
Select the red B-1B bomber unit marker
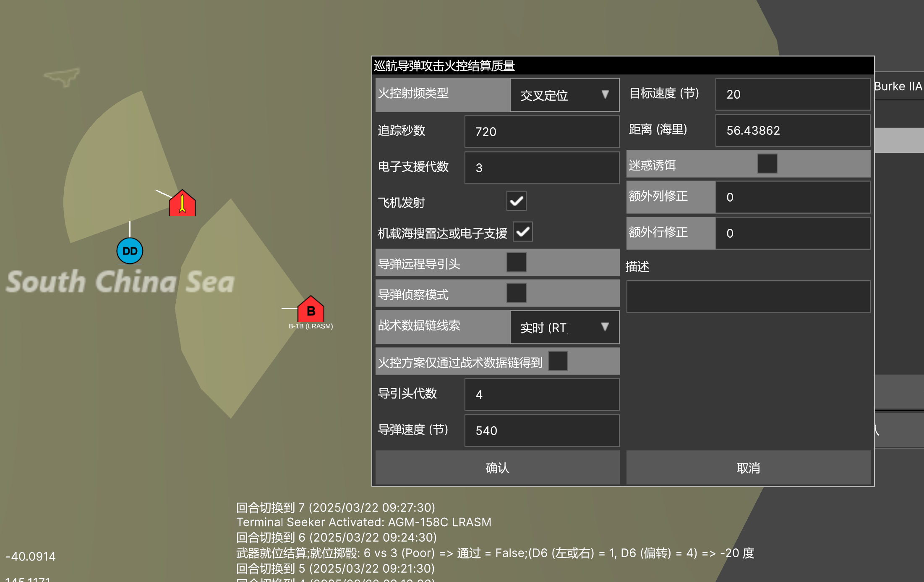[311, 309]
